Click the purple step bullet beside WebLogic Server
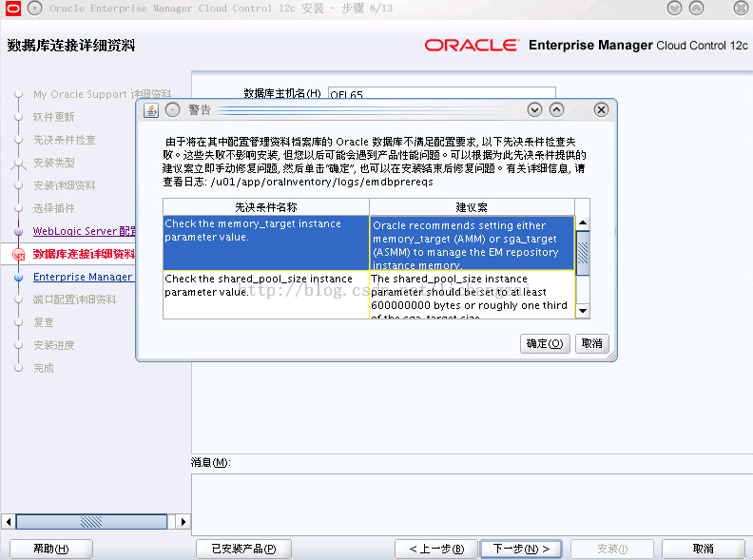 click(19, 231)
